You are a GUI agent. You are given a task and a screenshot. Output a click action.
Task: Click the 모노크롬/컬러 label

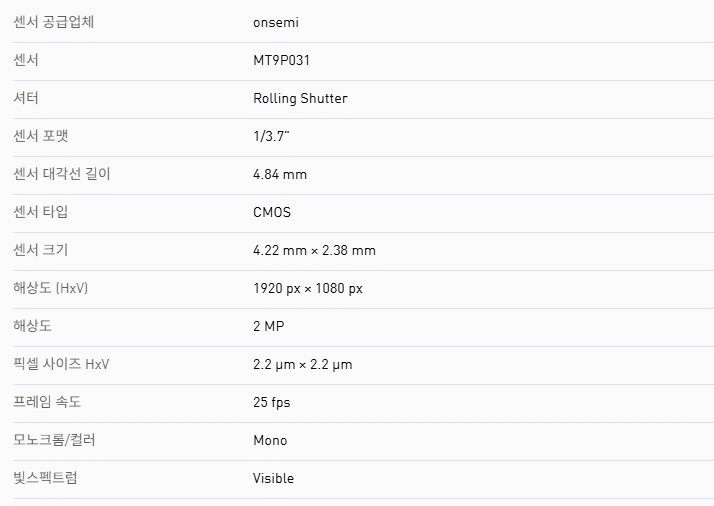point(54,440)
